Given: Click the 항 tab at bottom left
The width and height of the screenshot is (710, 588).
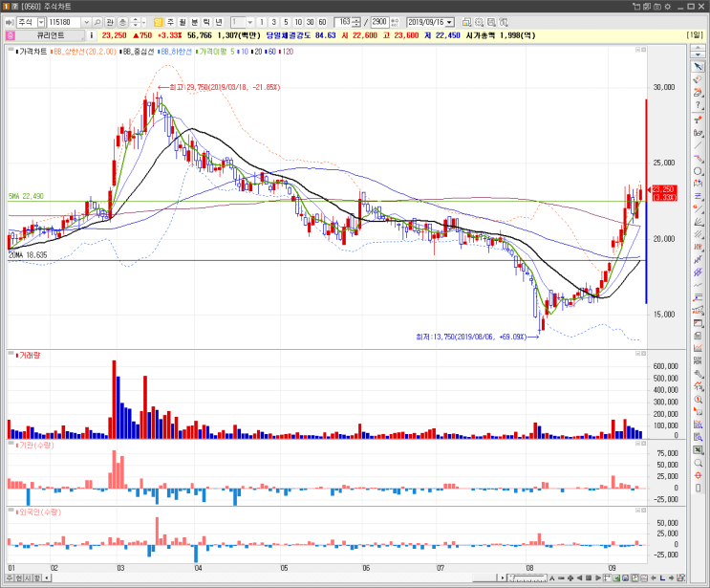Looking at the screenshot, I should coord(36,578).
